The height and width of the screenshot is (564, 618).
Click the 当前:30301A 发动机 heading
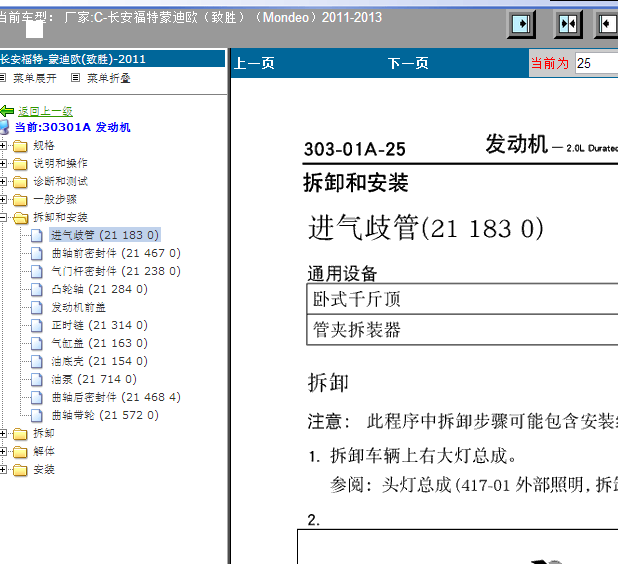pos(73,127)
